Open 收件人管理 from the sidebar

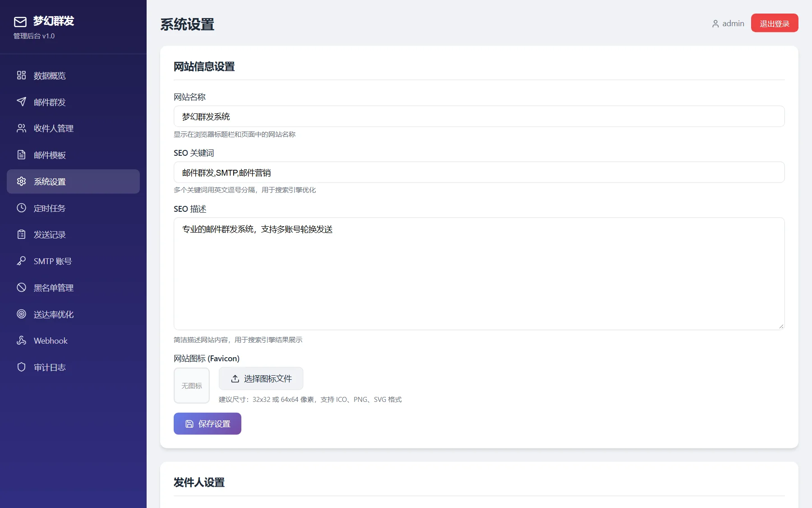click(x=73, y=128)
